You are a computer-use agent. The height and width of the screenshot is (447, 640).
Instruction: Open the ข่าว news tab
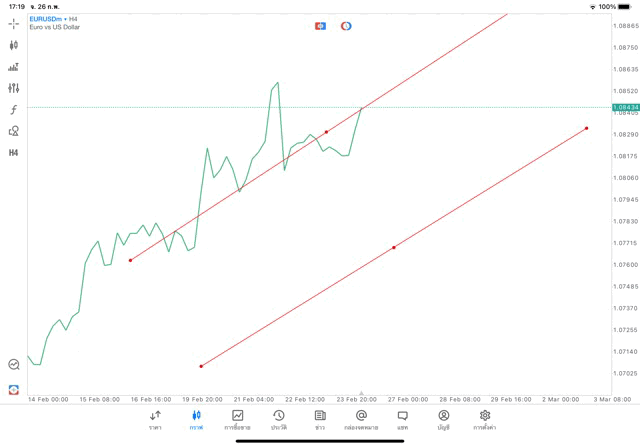320,420
